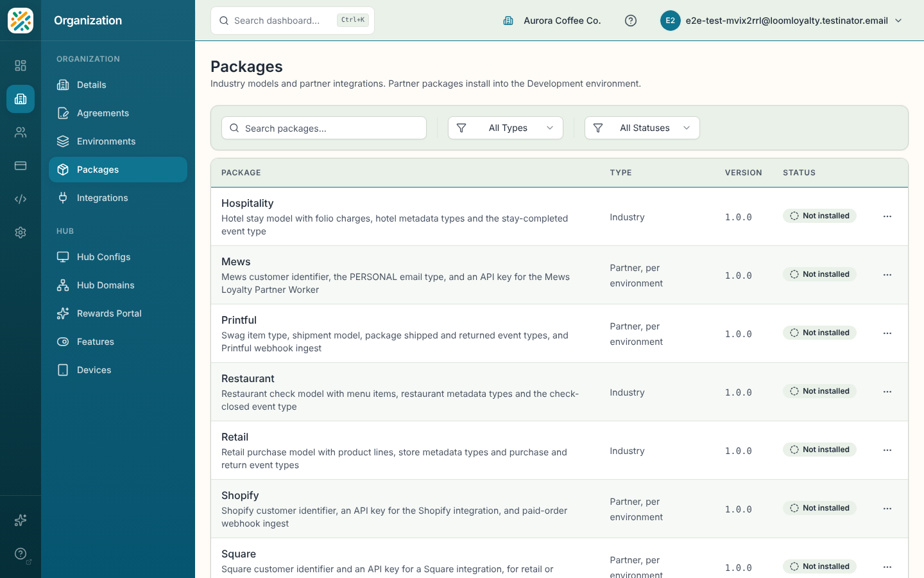The width and height of the screenshot is (924, 578).
Task: Open Hub Domains in sidebar
Action: tap(118, 285)
